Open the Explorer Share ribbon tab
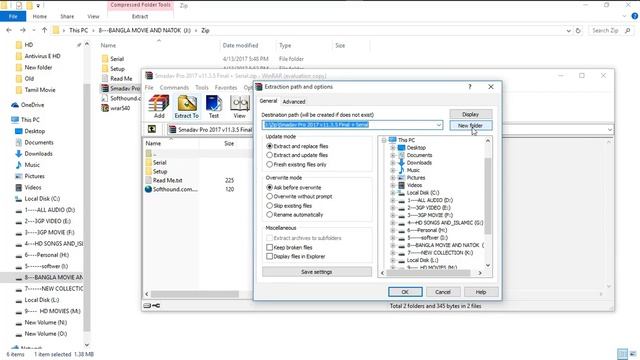640x360 pixels. (67, 16)
